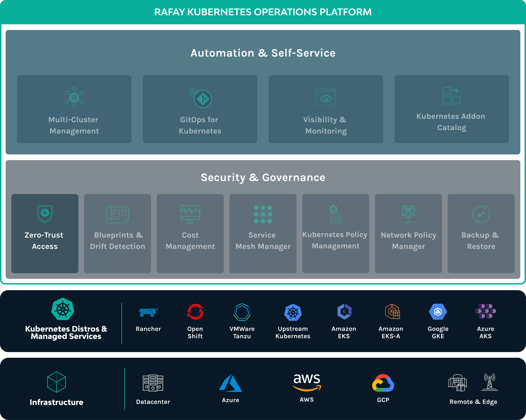The image size is (526, 420).
Task: Click the VMWare Tanzu label text
Action: click(242, 333)
